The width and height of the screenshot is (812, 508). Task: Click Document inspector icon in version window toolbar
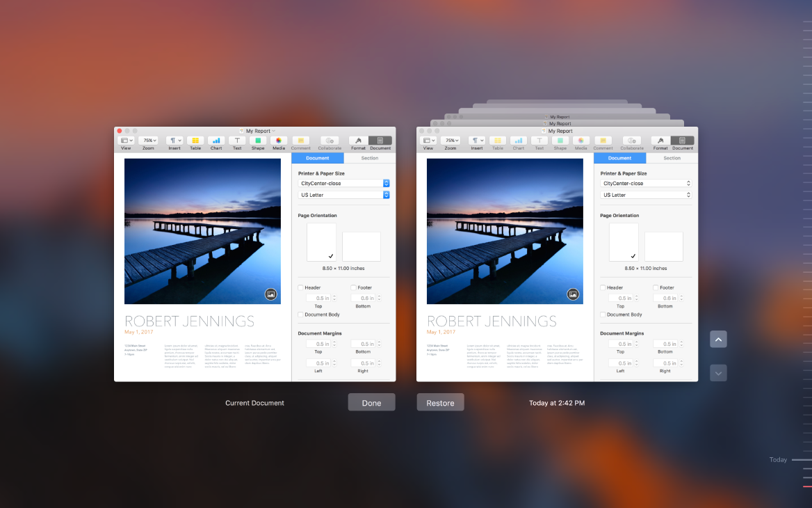click(x=683, y=141)
